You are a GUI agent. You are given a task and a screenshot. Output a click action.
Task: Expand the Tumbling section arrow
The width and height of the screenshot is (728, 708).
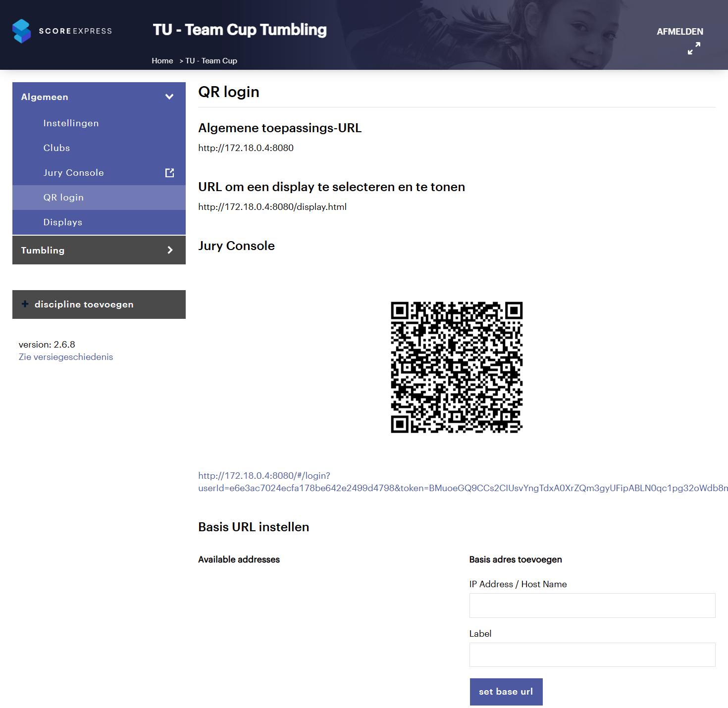pyautogui.click(x=170, y=250)
